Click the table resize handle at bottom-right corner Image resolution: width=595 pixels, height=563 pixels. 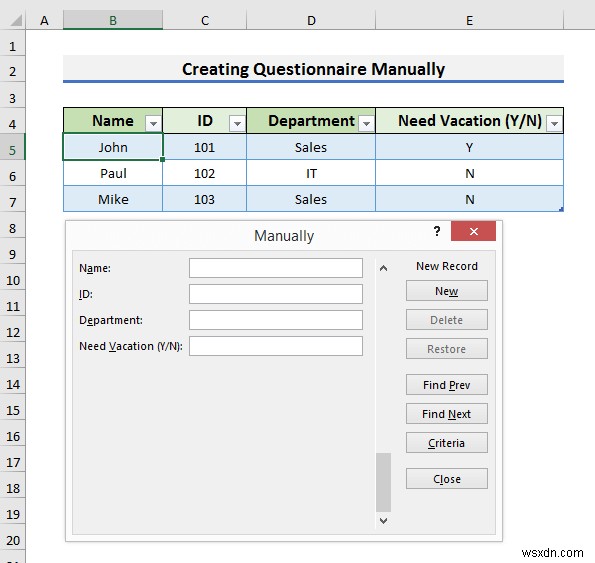[x=561, y=209]
